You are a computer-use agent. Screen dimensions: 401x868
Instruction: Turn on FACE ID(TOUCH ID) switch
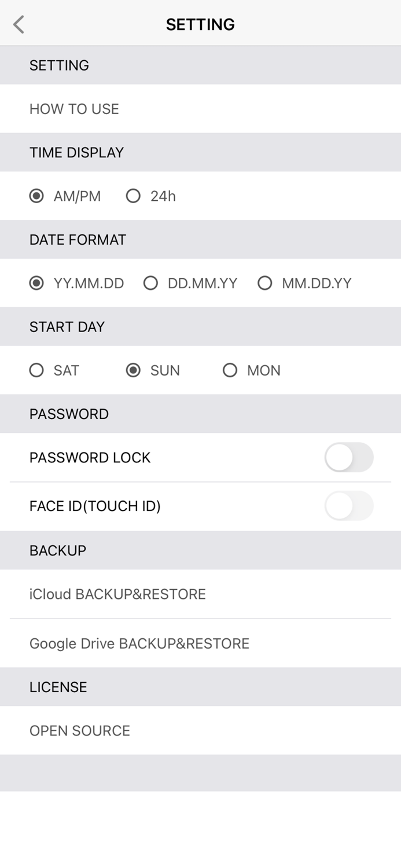[x=349, y=506]
